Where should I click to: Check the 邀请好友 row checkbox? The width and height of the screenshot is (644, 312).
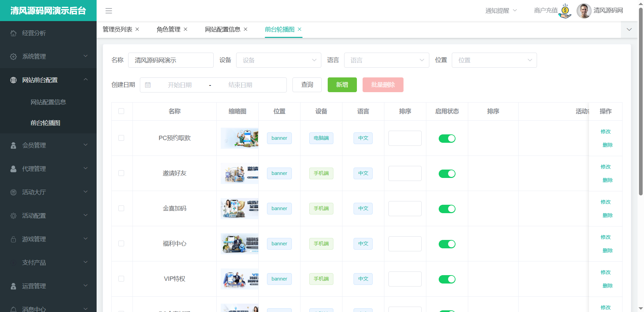pos(121,173)
